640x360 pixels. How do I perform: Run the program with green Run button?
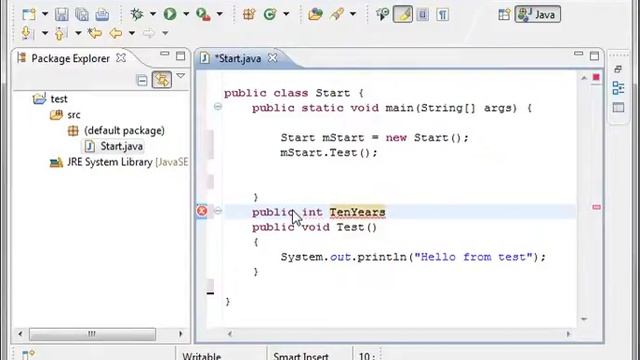click(x=170, y=14)
